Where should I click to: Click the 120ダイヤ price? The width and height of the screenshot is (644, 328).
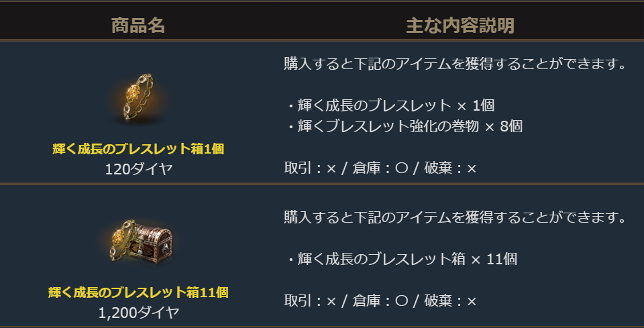[x=138, y=168]
